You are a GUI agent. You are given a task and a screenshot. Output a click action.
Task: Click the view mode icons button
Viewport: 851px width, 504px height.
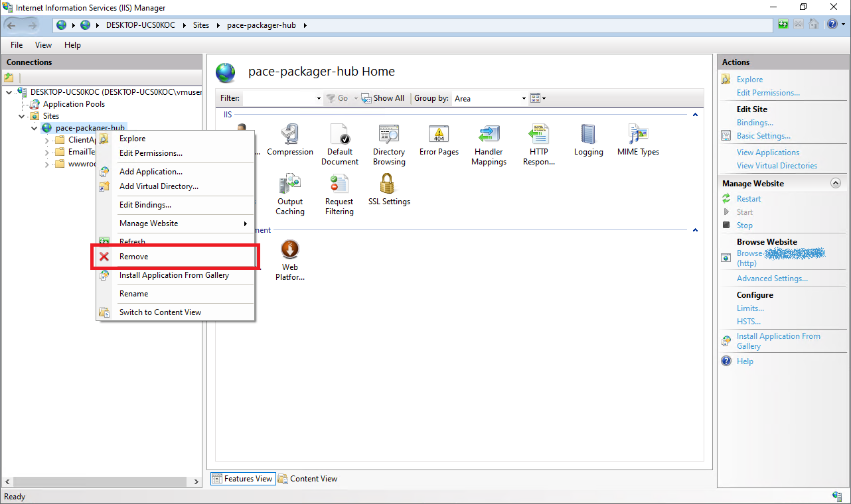click(x=538, y=98)
